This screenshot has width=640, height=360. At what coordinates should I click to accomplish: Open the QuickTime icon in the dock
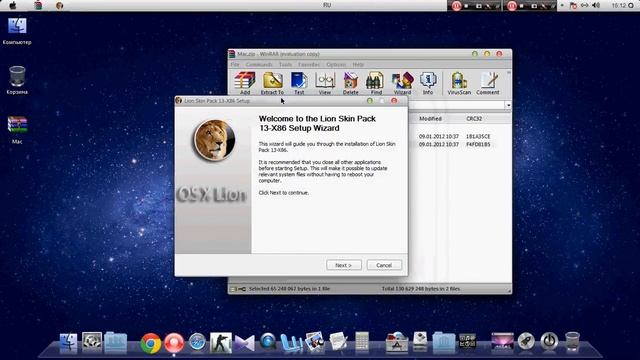coord(268,342)
